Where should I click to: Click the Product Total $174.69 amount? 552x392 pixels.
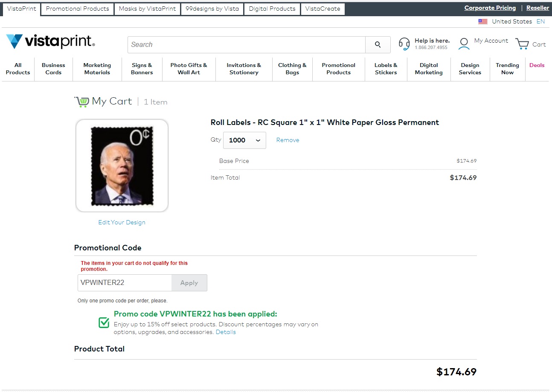coord(456,372)
